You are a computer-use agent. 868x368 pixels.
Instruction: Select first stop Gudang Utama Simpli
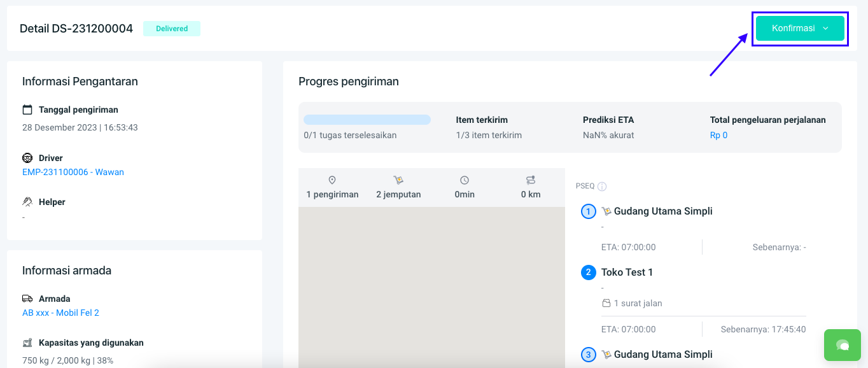click(662, 211)
